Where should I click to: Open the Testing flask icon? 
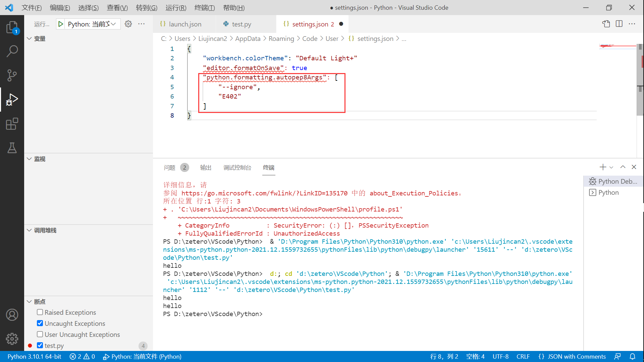(12, 148)
